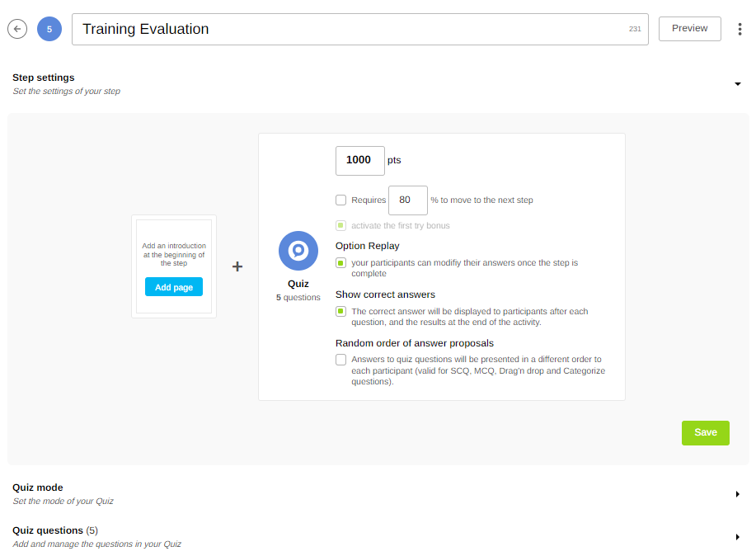Uncheck the Show correct answers checkbox
Screen dimensions: 756x556
tap(341, 312)
